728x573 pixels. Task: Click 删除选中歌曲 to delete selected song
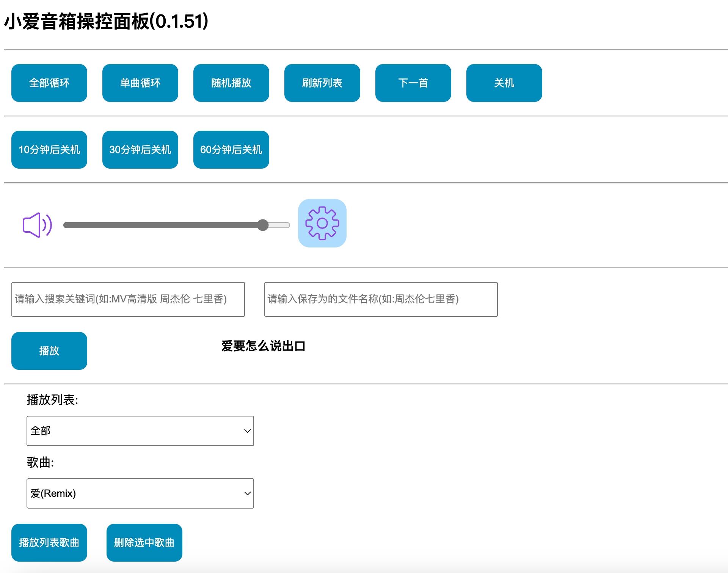(x=144, y=543)
